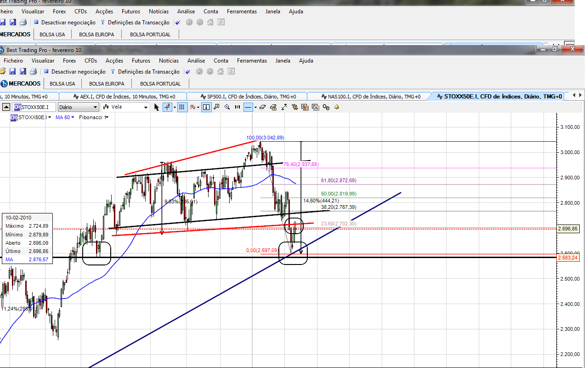Select the eraser tool
This screenshot has width=588, height=368.
coord(262,107)
